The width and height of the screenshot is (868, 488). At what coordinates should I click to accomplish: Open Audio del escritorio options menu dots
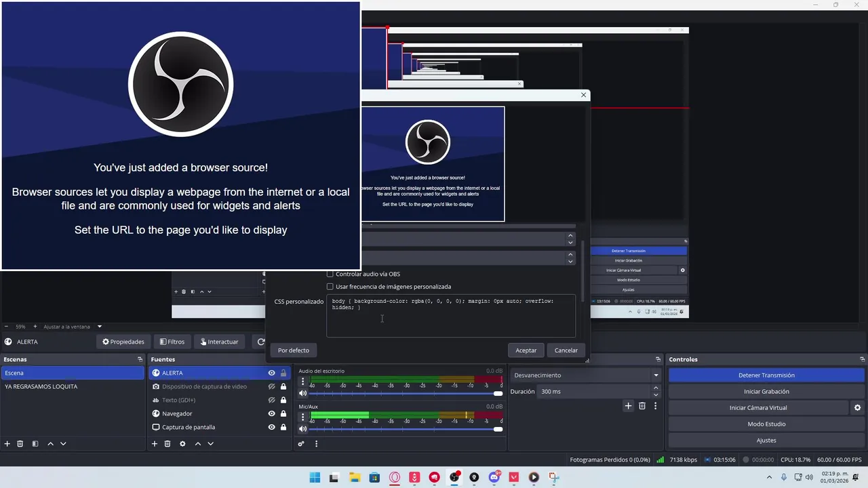tap(303, 382)
